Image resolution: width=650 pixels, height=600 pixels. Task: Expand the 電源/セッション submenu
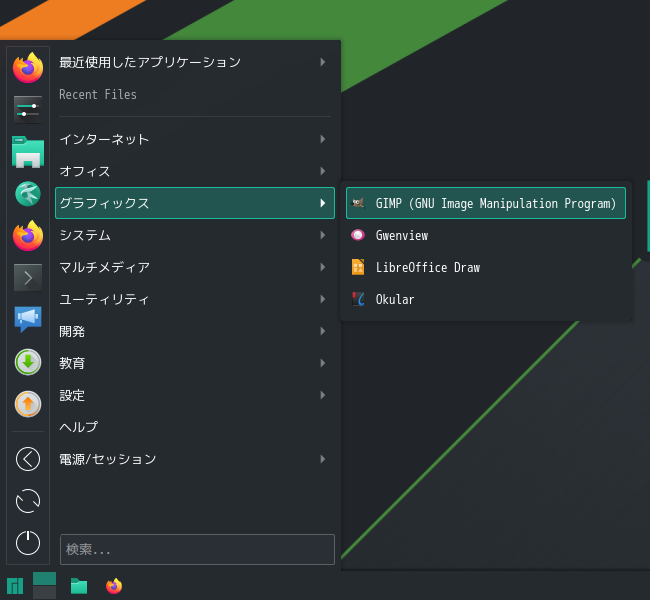(195, 459)
